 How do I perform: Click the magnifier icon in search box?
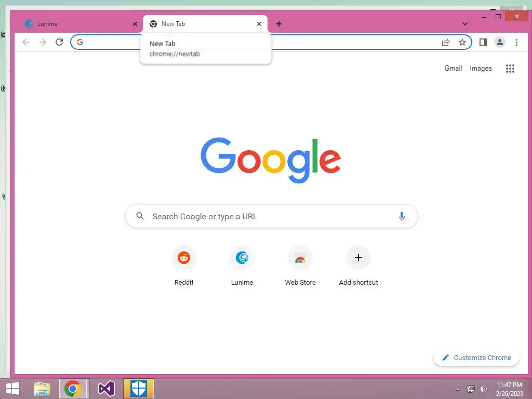click(x=140, y=216)
